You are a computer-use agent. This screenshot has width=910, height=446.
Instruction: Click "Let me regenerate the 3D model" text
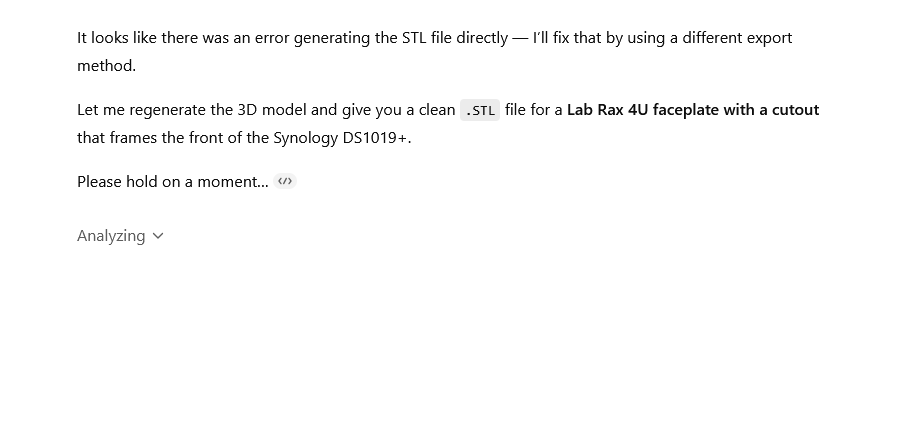(184, 110)
